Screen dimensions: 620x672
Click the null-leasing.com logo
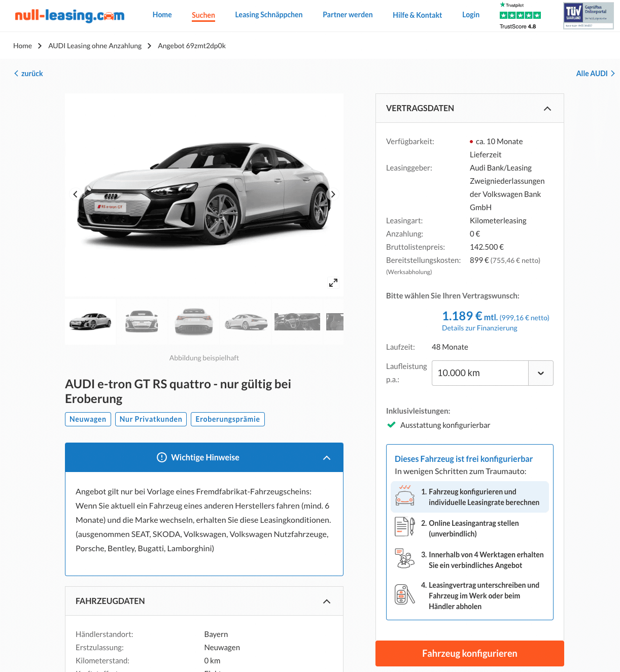70,16
